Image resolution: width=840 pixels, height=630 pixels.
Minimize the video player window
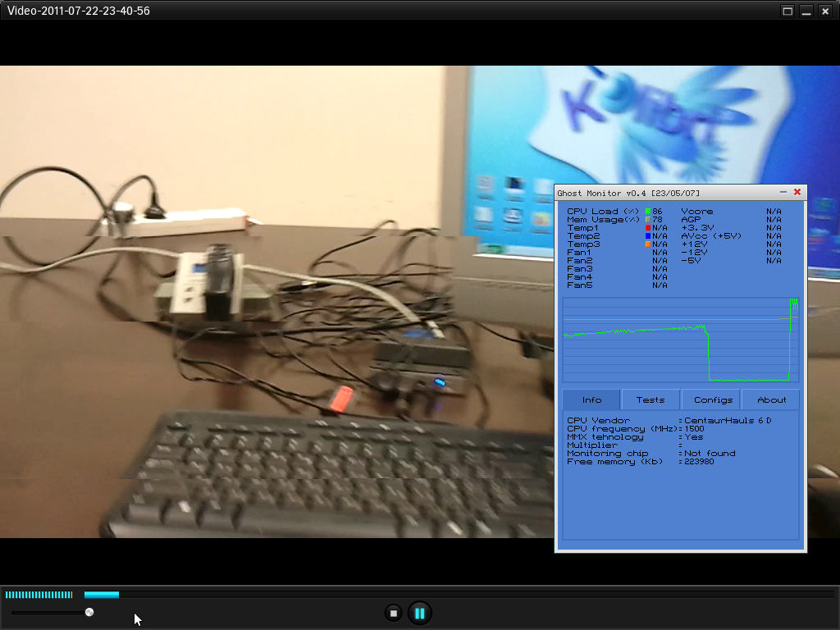click(806, 11)
